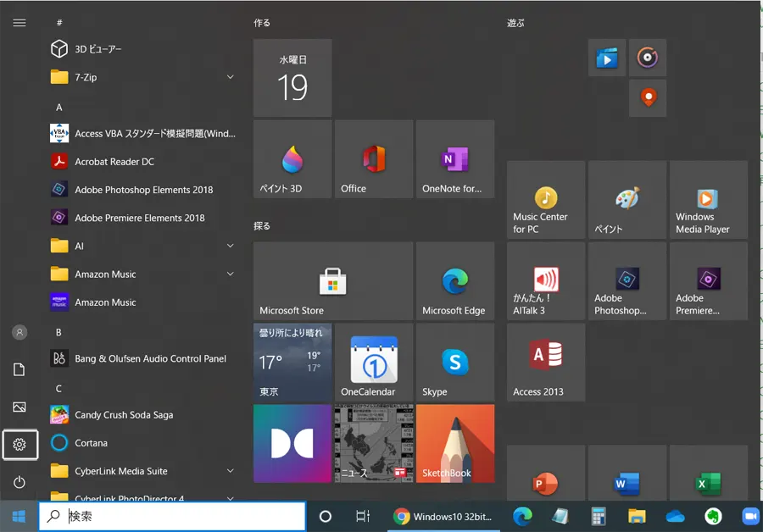Open the Skype tile
Image resolution: width=763 pixels, height=532 pixels.
point(455,363)
